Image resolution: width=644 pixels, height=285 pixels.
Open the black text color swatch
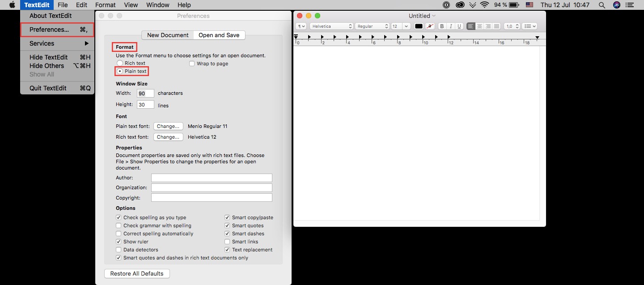(x=419, y=26)
